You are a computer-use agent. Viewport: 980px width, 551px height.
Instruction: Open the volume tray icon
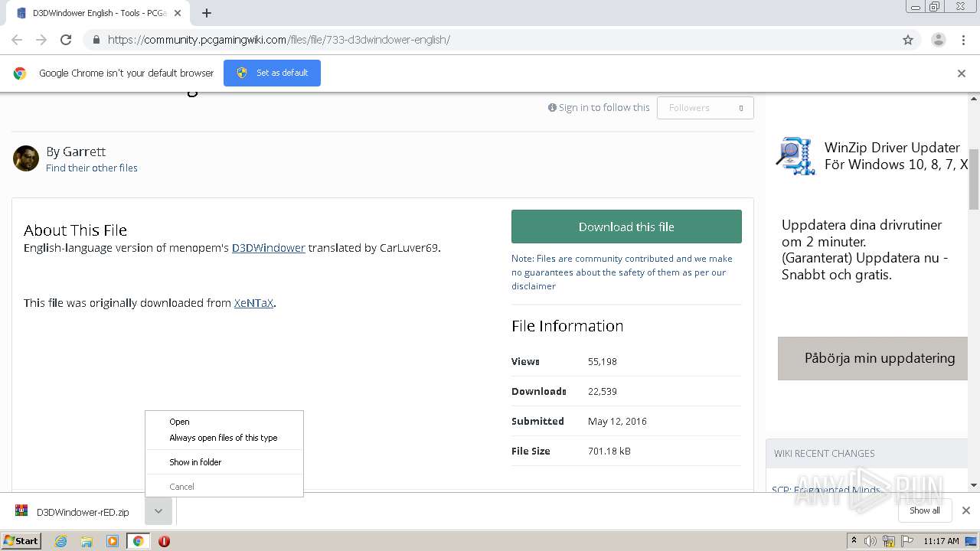pos(871,541)
